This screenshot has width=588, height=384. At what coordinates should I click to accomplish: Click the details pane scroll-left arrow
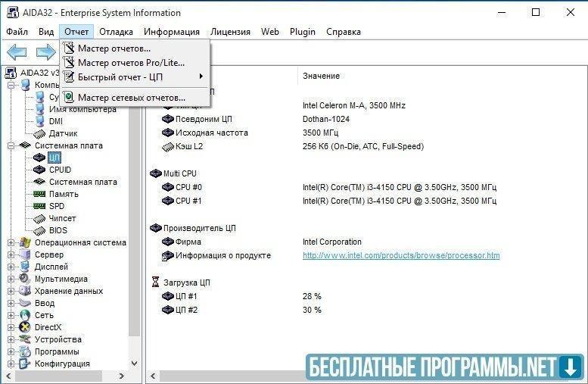point(153,376)
